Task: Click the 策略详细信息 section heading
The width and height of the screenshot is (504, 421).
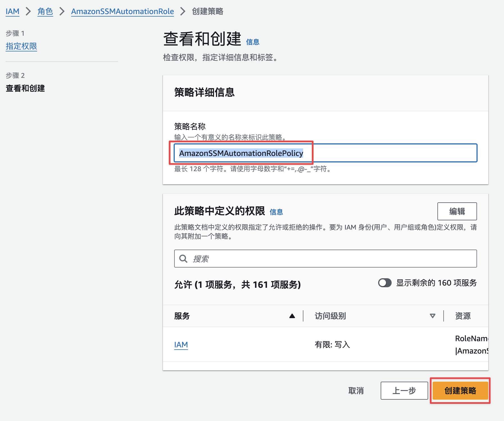Action: tap(204, 92)
